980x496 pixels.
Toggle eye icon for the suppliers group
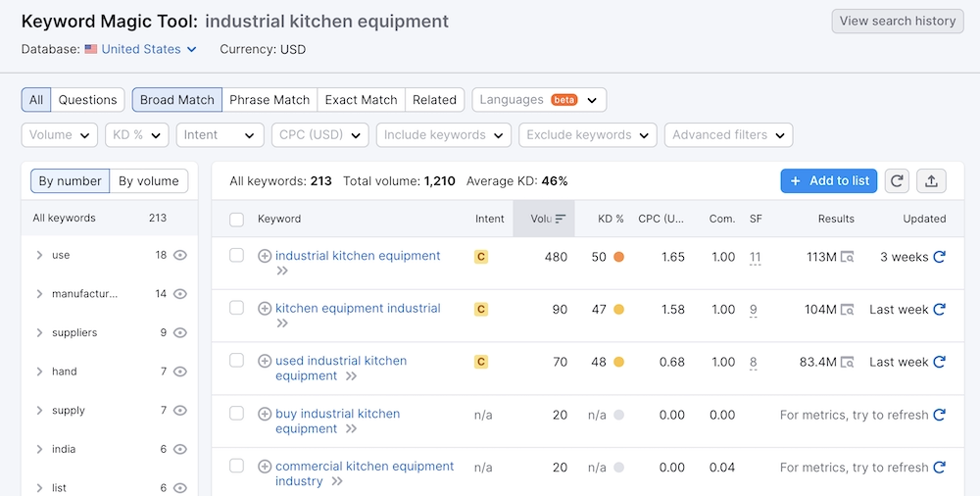[x=180, y=332]
